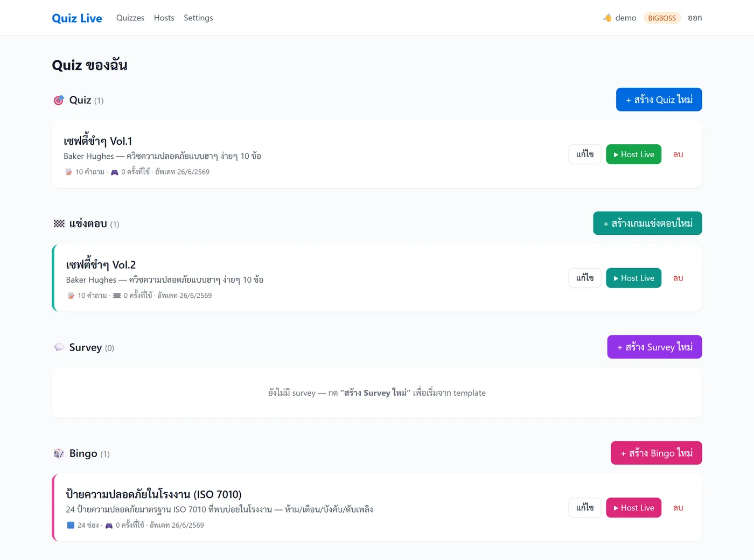Click the Quiz ของฉัน page heading
Screen dimensions: 754x560
89,65
